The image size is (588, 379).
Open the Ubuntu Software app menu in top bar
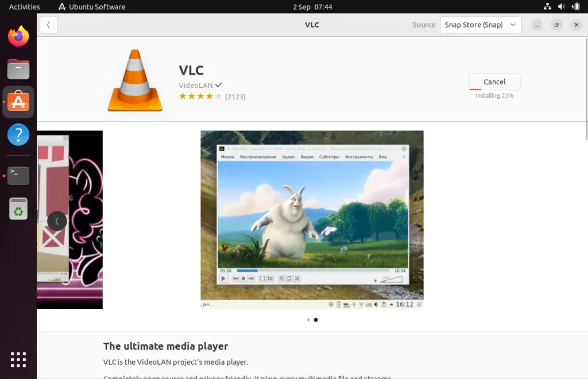coord(92,7)
